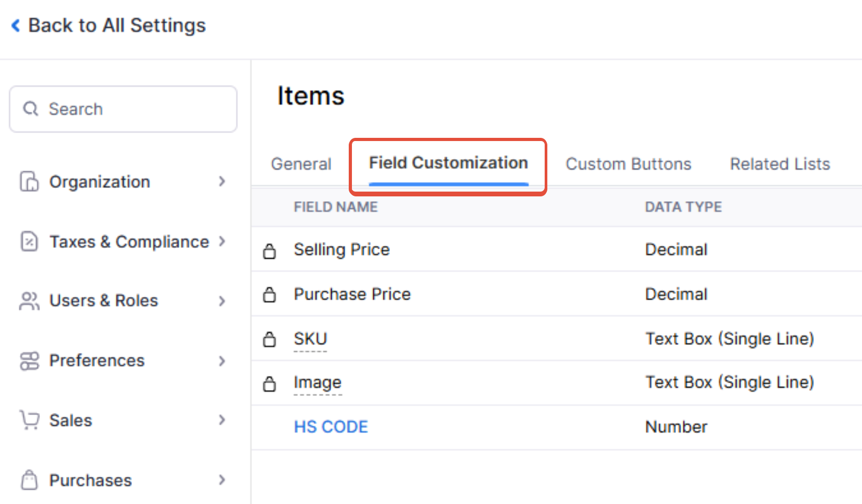Expand the Organization section chevron
Screen dimensions: 862x504
click(222, 181)
